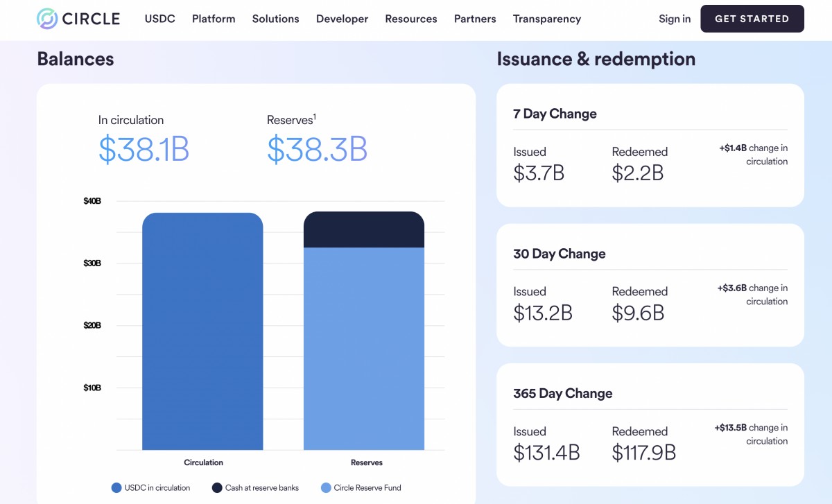Click the Cash at reserve banks legend dot

(217, 488)
